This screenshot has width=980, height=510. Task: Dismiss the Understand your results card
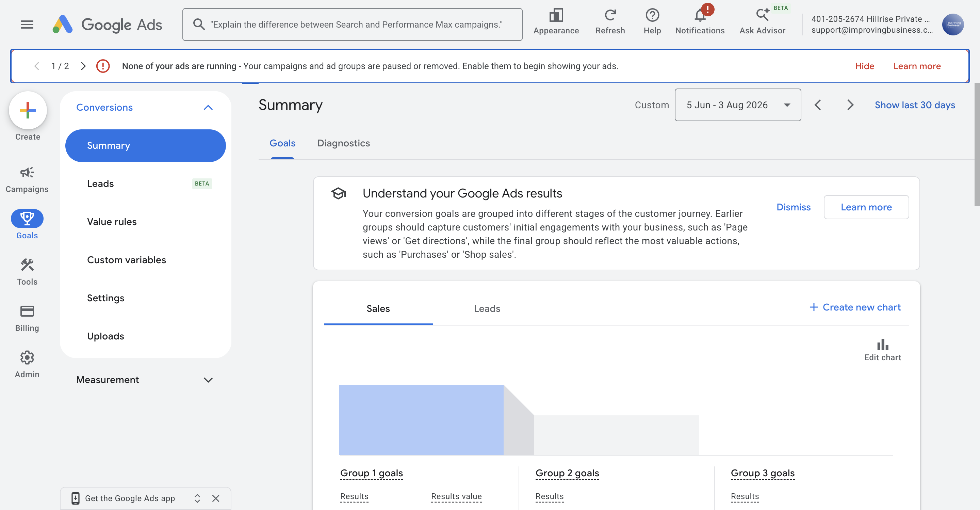tap(793, 207)
